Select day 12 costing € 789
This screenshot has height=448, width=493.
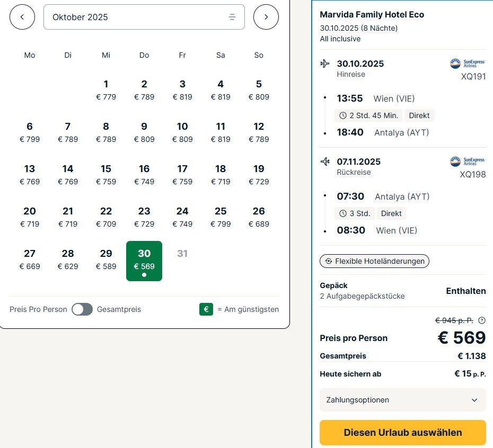point(259,132)
